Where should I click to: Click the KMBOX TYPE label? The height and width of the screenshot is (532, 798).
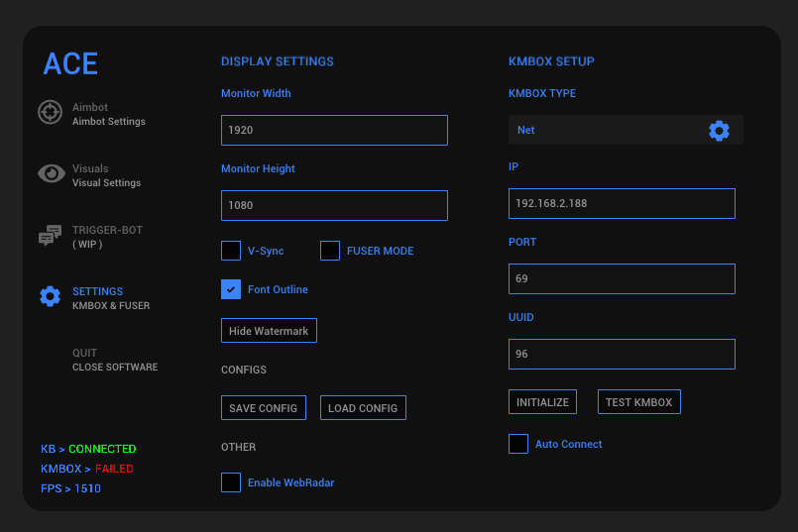tap(542, 93)
